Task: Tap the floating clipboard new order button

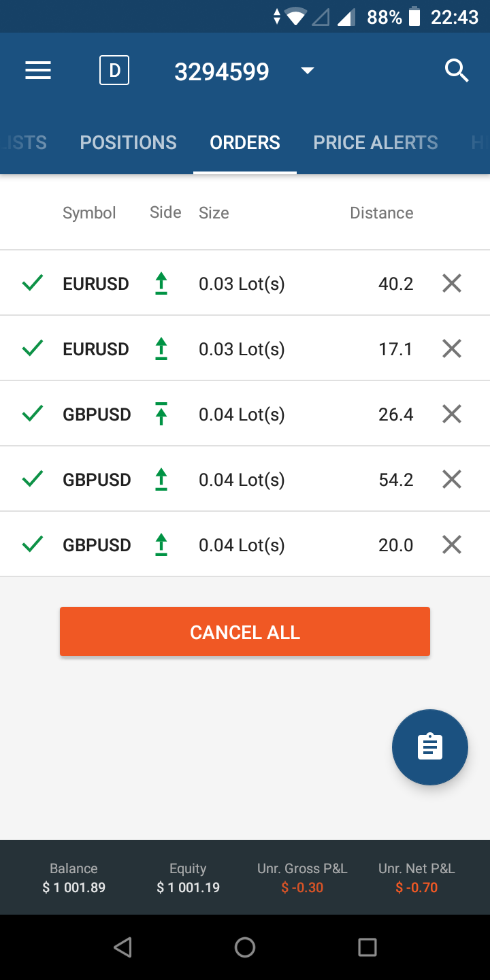Action: [x=430, y=747]
